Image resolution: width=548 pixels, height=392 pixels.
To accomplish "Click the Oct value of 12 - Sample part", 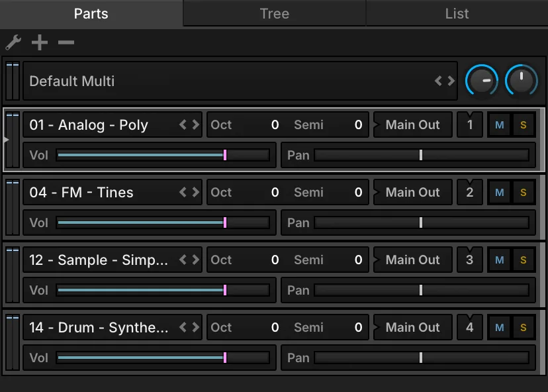I will [275, 260].
